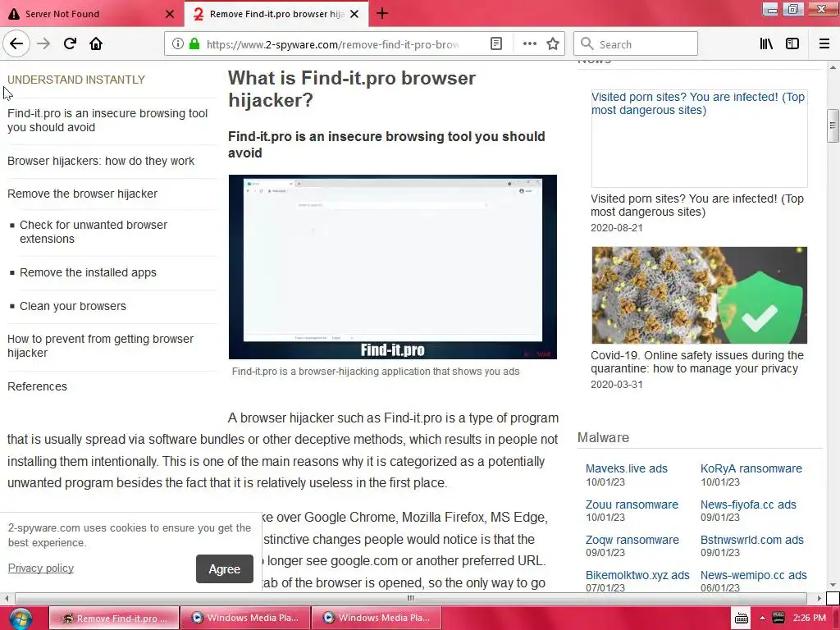Close the Server Not Found tab

170,14
